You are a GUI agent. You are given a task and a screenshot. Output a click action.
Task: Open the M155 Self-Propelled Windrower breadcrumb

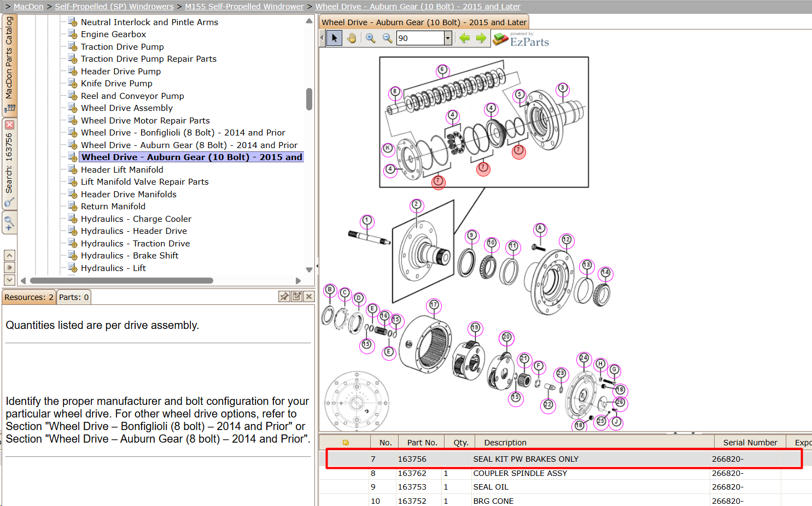(244, 7)
